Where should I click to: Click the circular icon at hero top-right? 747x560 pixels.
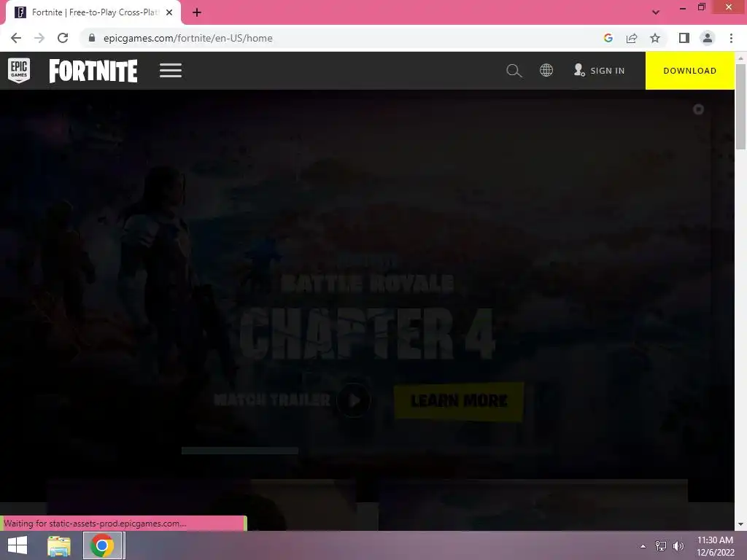(x=698, y=109)
